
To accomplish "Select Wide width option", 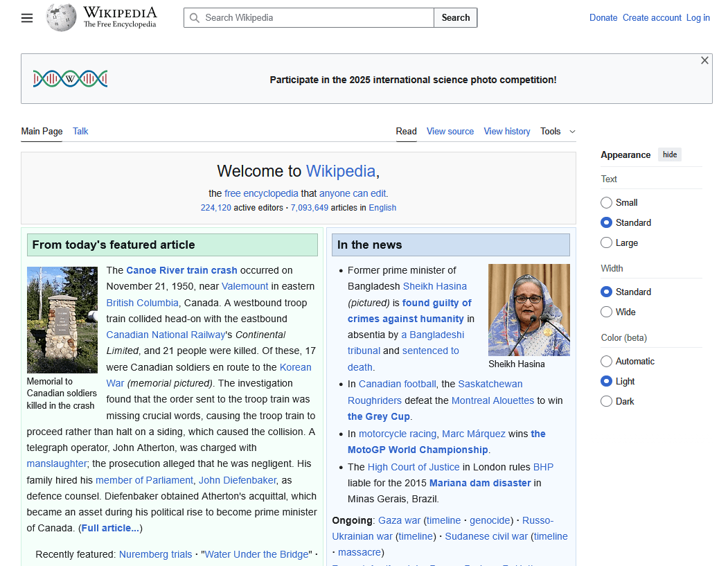I will tap(606, 312).
